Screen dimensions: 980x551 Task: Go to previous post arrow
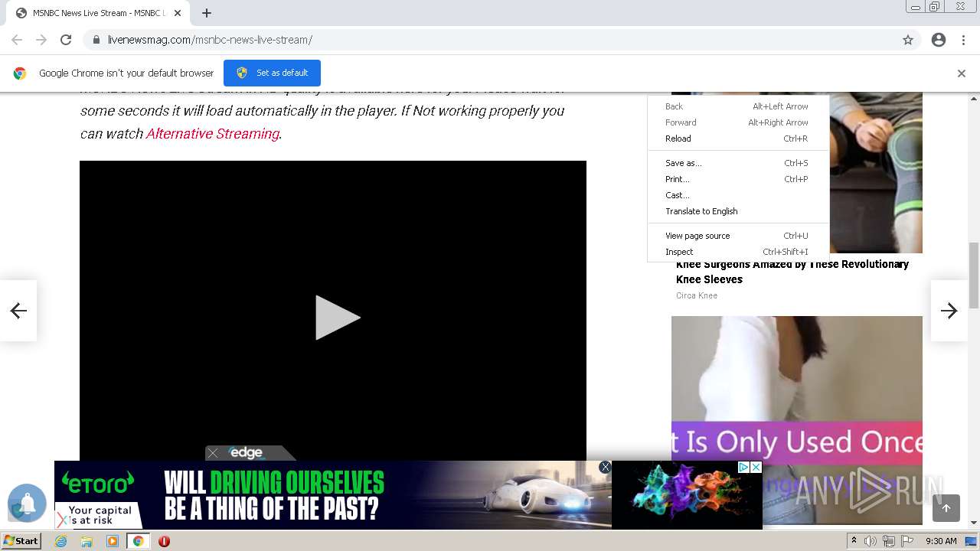(x=18, y=310)
